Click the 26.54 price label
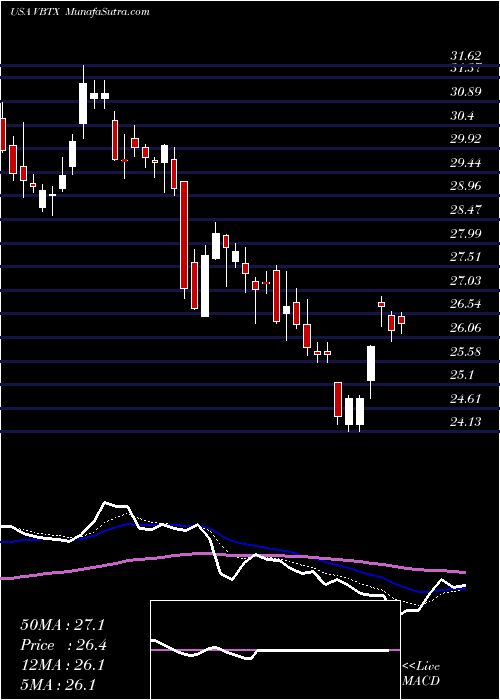 click(466, 304)
